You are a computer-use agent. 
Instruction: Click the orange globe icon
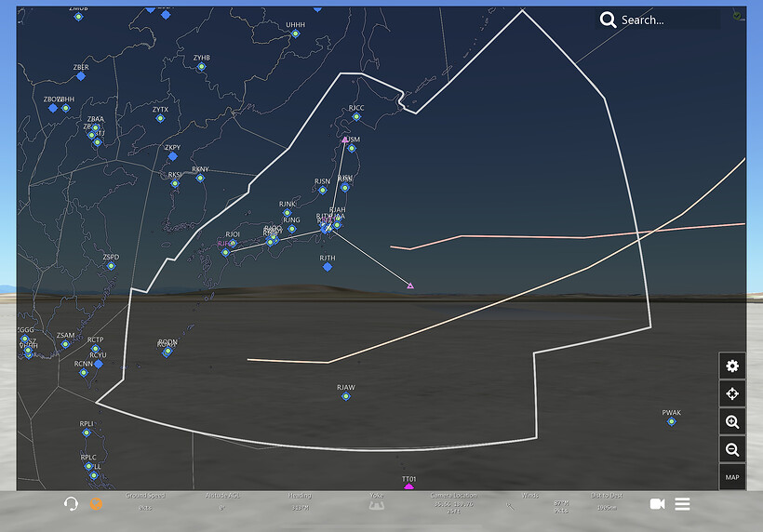click(97, 504)
